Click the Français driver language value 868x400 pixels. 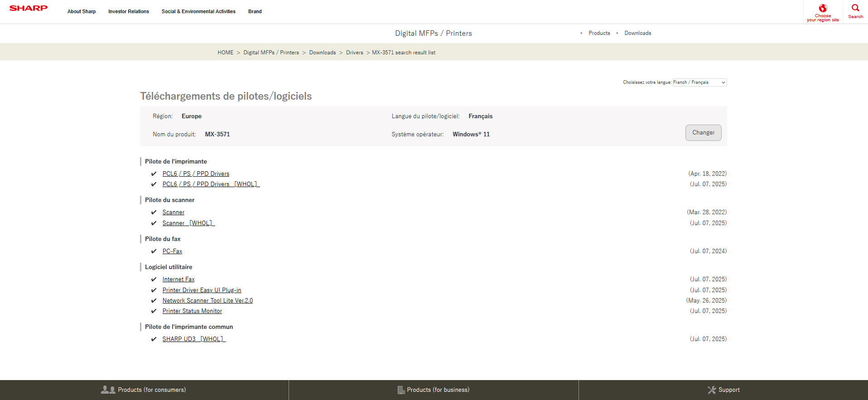481,116
